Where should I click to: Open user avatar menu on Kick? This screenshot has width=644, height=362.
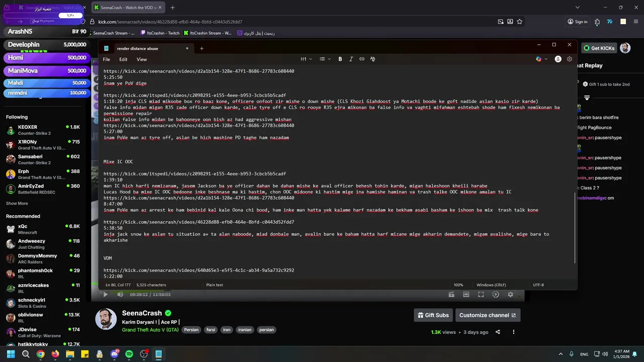click(x=625, y=48)
